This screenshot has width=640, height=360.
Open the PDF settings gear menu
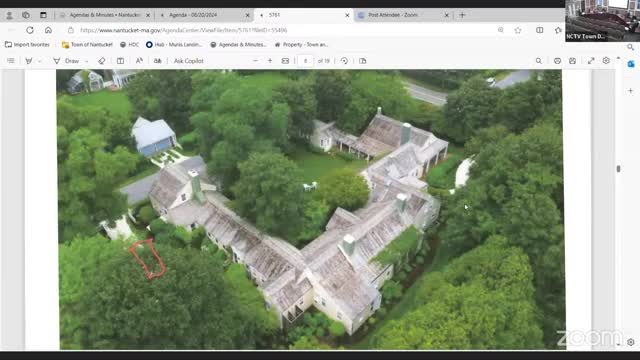[x=606, y=60]
